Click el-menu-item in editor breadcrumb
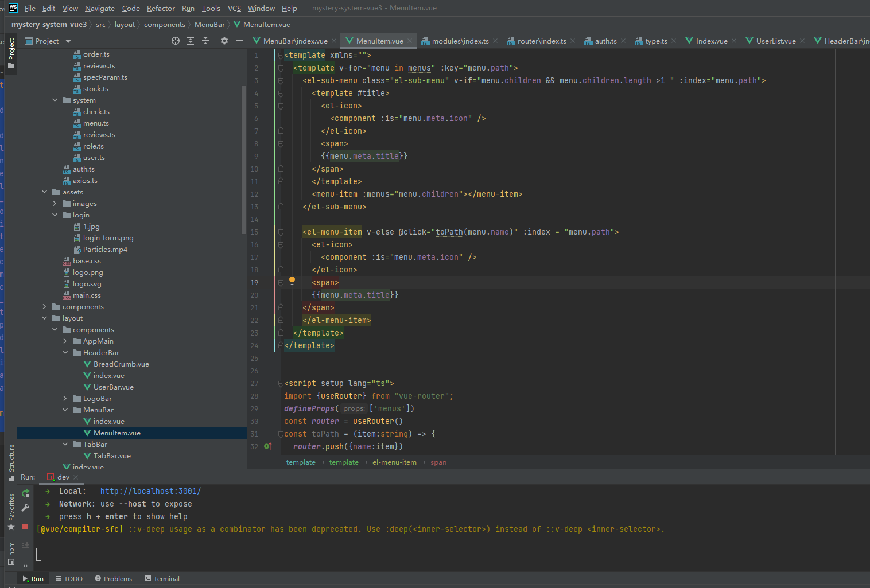 point(394,462)
